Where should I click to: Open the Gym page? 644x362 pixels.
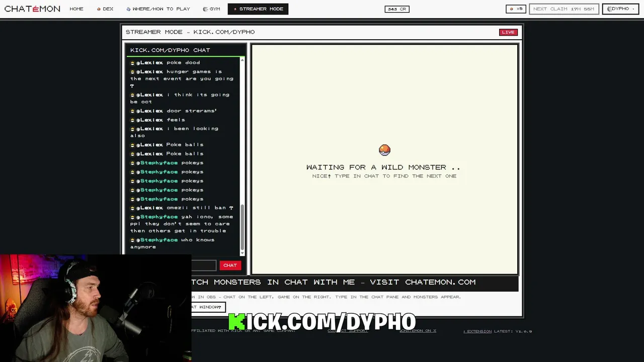point(211,9)
